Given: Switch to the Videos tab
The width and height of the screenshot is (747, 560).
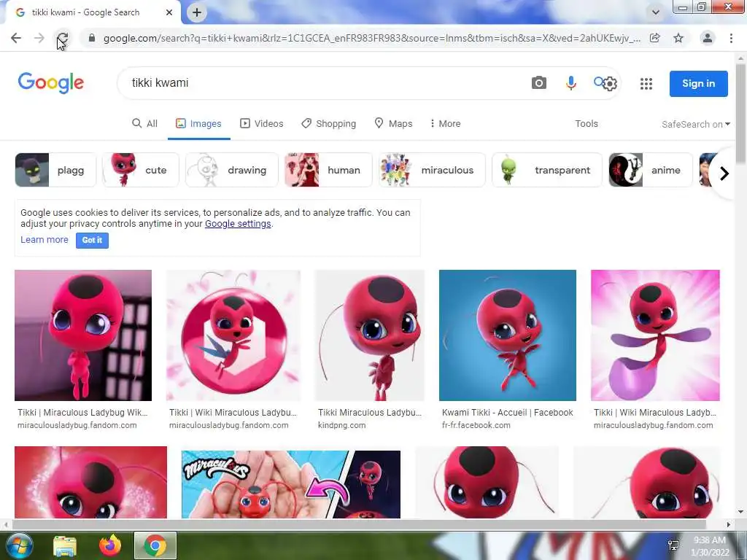Looking at the screenshot, I should [262, 123].
